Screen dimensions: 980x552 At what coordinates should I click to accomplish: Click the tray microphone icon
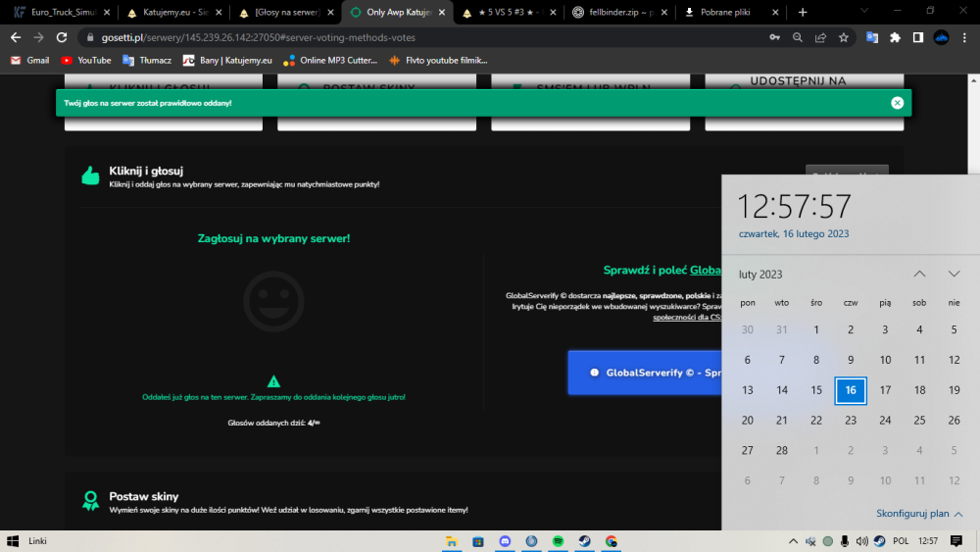coord(845,541)
